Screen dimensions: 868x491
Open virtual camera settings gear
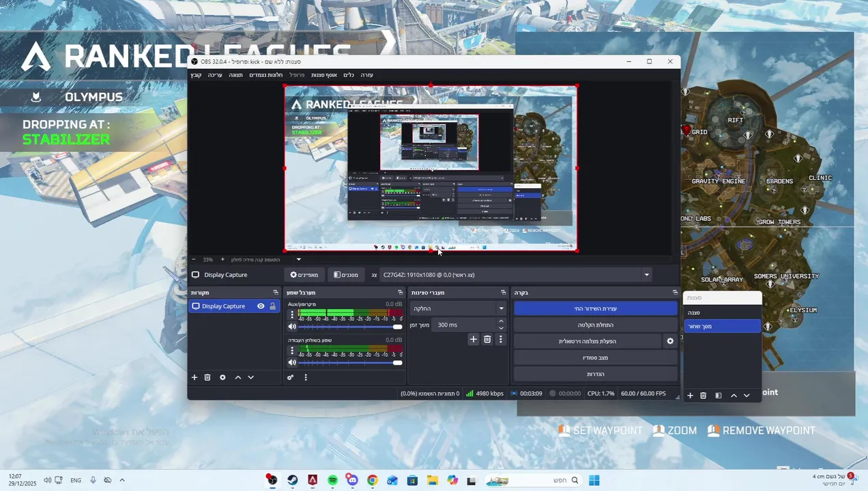tap(670, 341)
